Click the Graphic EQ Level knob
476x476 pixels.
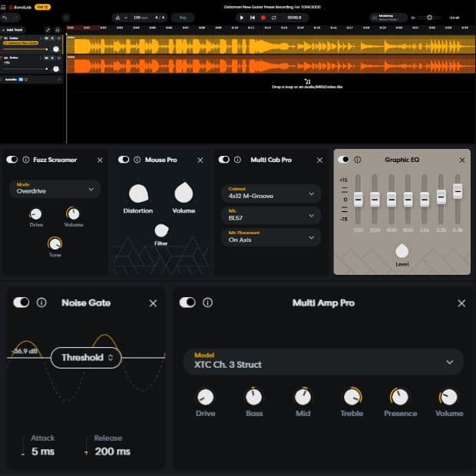[402, 251]
